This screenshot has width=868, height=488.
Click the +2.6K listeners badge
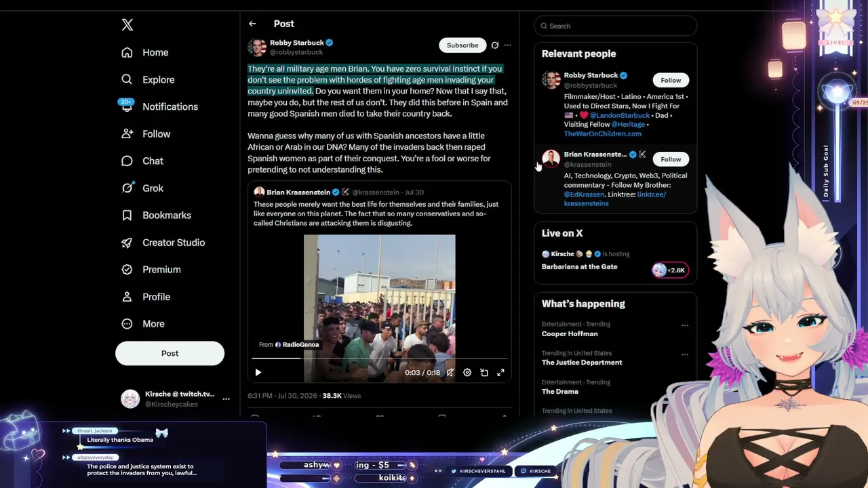pyautogui.click(x=670, y=270)
